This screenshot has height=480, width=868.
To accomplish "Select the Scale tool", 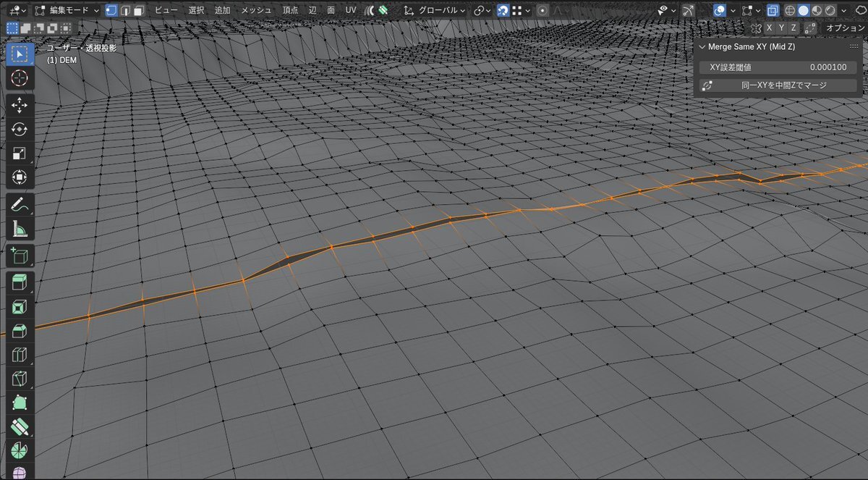I will pyautogui.click(x=20, y=153).
